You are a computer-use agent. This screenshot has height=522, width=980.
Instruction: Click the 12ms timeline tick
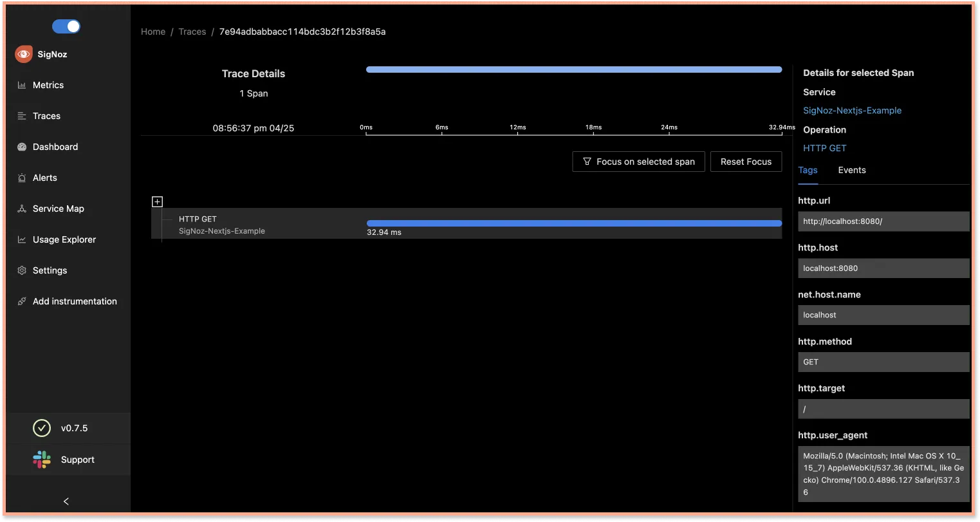[x=518, y=127]
